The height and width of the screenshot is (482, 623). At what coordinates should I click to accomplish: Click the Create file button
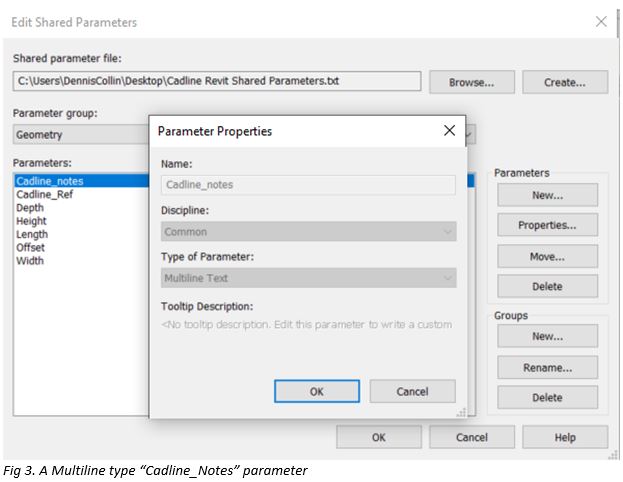point(565,82)
